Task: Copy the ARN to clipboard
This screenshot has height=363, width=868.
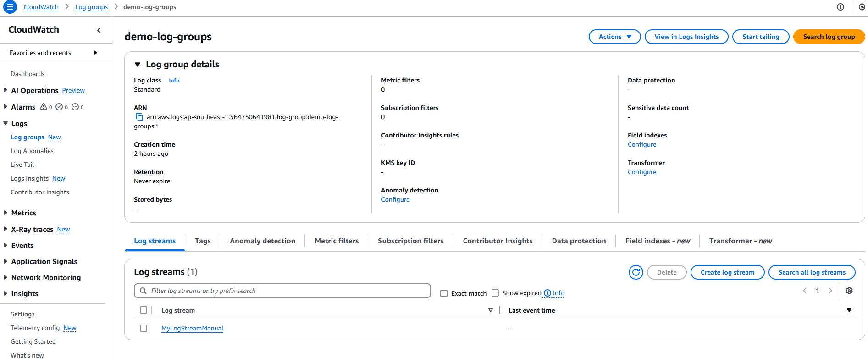Action: pos(139,117)
